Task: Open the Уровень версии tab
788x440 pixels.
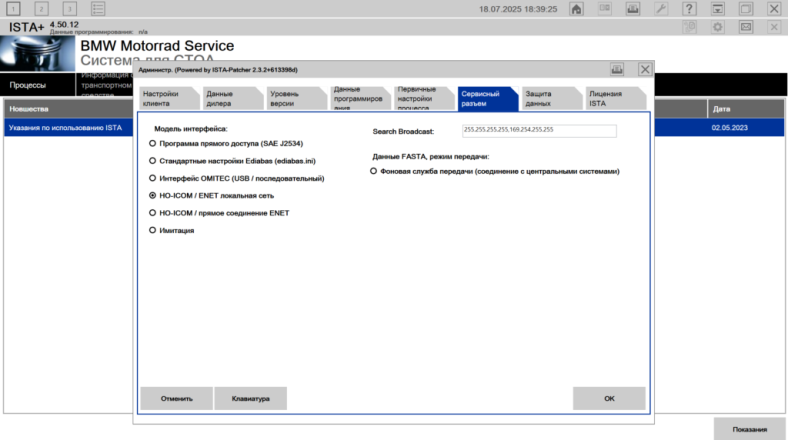Action: point(297,98)
